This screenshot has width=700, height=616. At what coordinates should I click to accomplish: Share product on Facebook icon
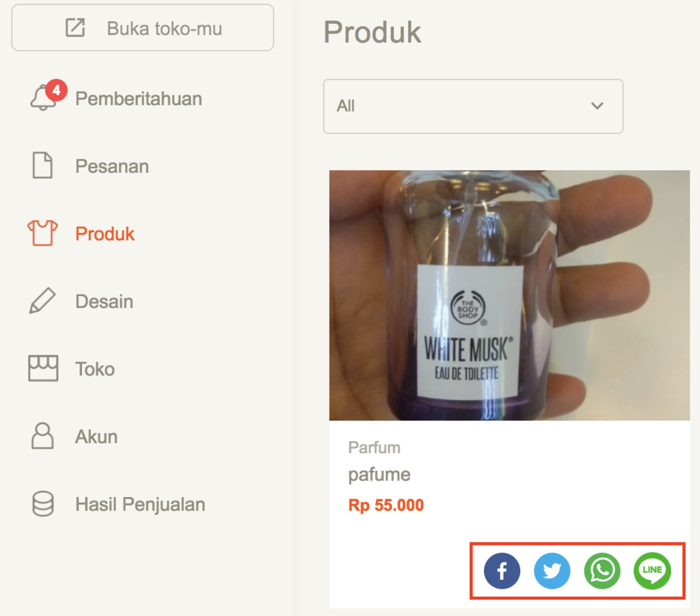pyautogui.click(x=502, y=571)
